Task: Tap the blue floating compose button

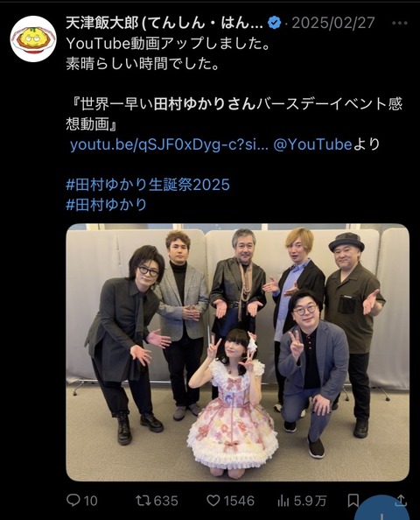Action: click(x=381, y=509)
